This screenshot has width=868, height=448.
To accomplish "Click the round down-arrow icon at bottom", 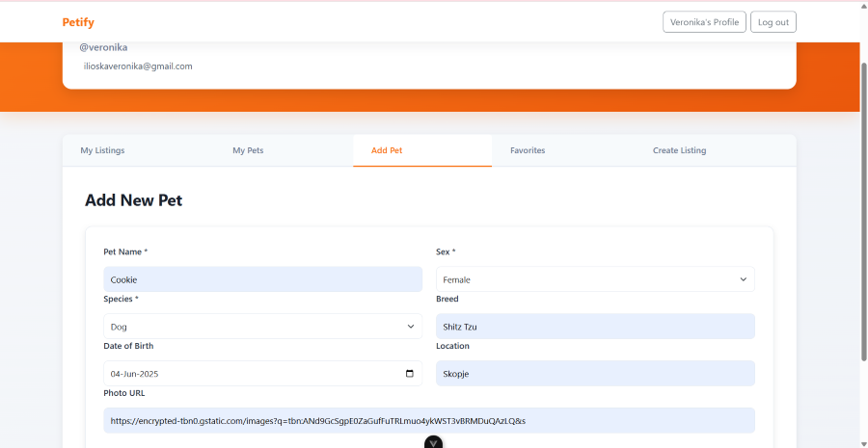I will (434, 442).
